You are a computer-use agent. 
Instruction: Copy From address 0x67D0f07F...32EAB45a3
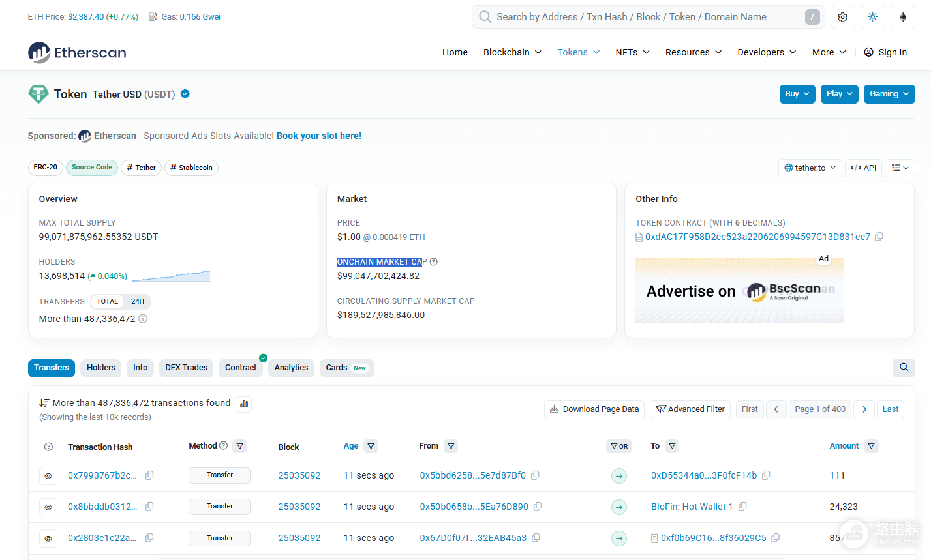tap(536, 538)
